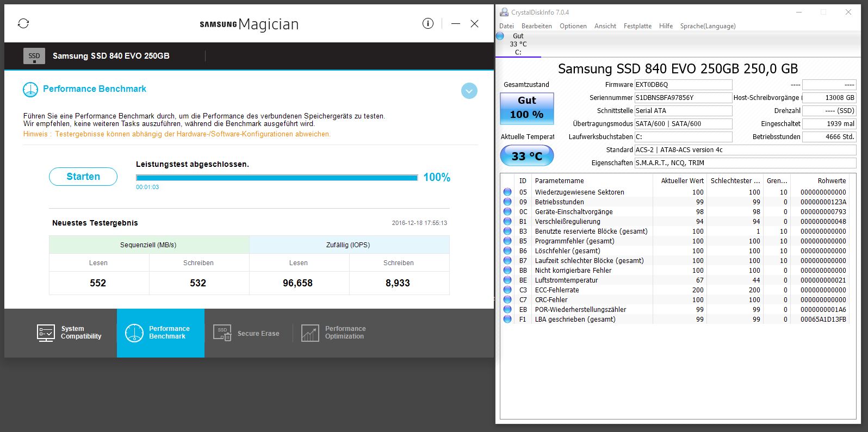Open the Secure Erase tab
868x432 pixels.
pyautogui.click(x=246, y=333)
